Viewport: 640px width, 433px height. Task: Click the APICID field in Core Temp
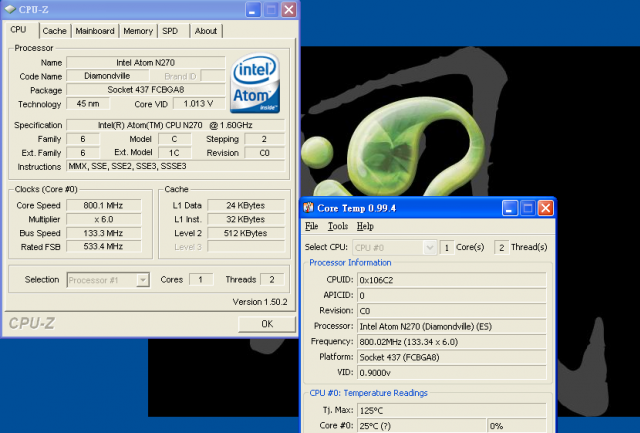452,295
